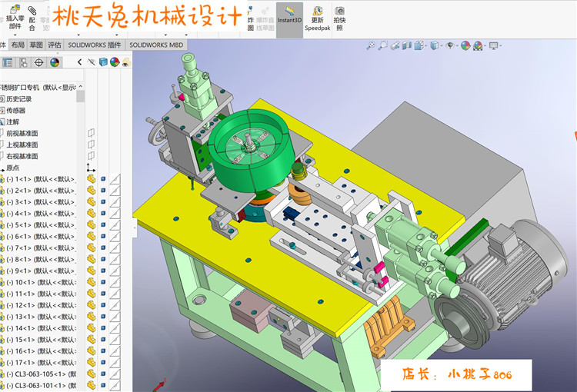
Task: Take a snapshot with 拍快照
Action: click(339, 18)
